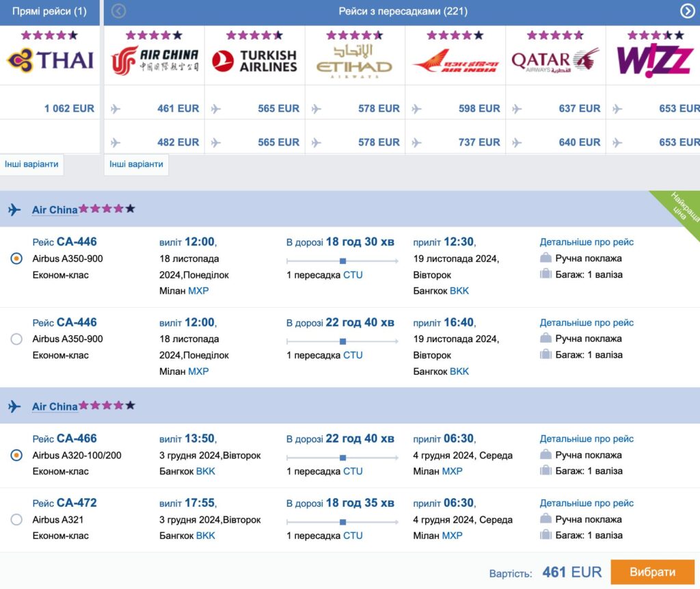Select outbound flight arriving at 16:40

16,339
